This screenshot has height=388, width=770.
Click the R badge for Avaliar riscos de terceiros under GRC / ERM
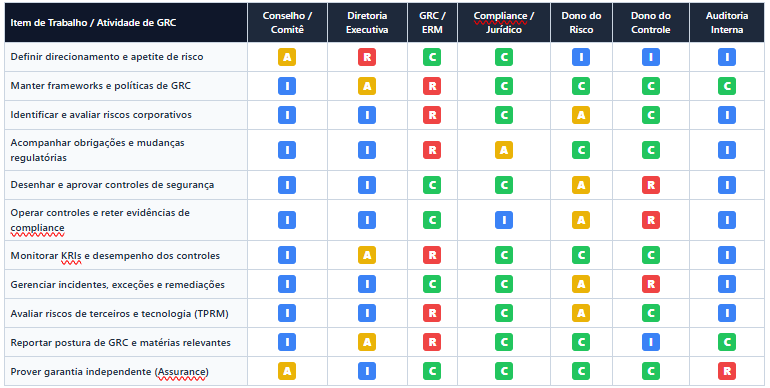point(432,313)
